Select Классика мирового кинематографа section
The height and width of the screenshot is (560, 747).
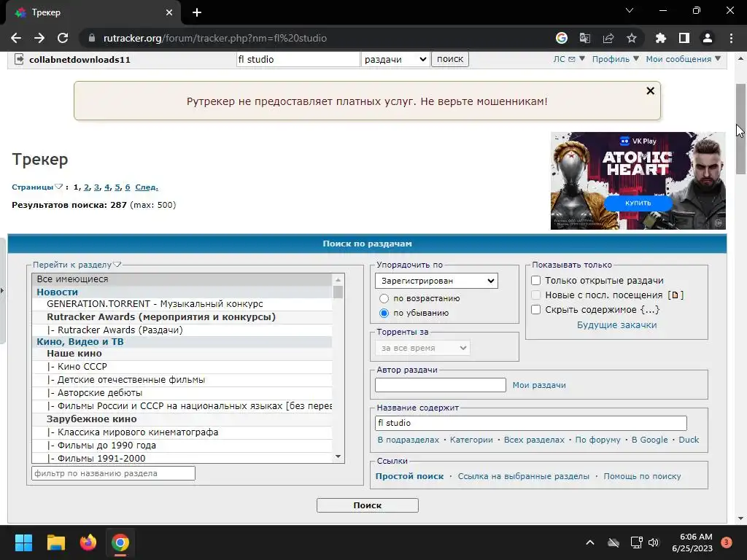182,432
